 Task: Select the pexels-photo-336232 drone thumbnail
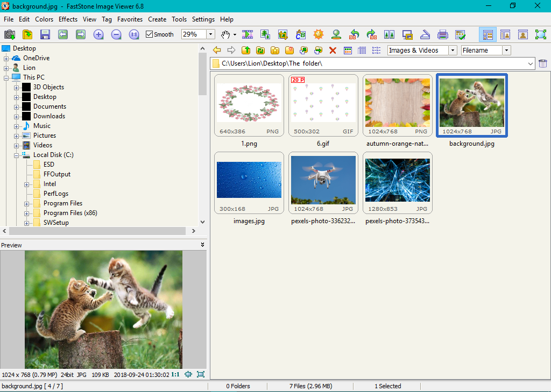[323, 183]
